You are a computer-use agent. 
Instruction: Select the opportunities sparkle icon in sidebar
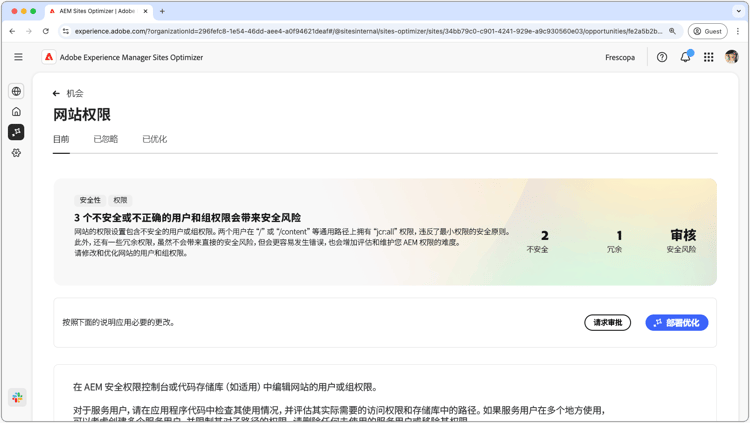coord(16,132)
